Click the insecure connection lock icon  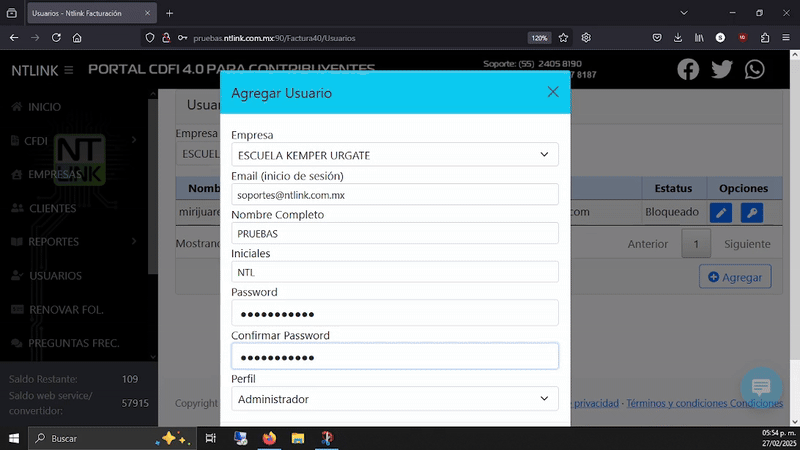pos(166,38)
